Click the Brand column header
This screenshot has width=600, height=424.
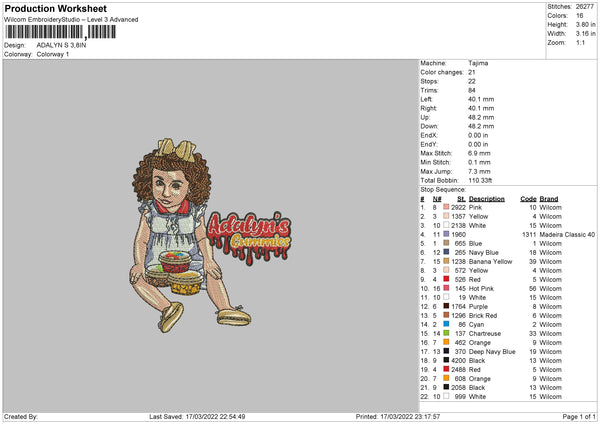tap(549, 199)
